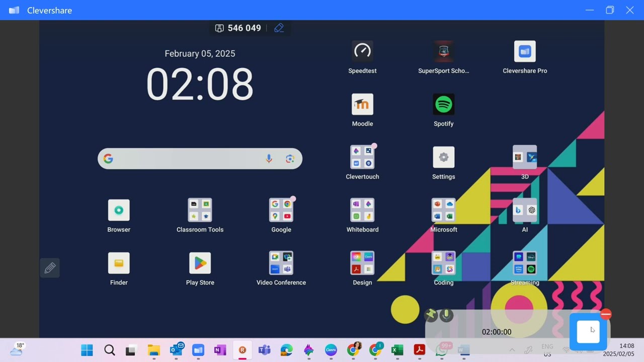Click inside the Google search field
Viewport: 644px width, 362px height.
tap(200, 159)
